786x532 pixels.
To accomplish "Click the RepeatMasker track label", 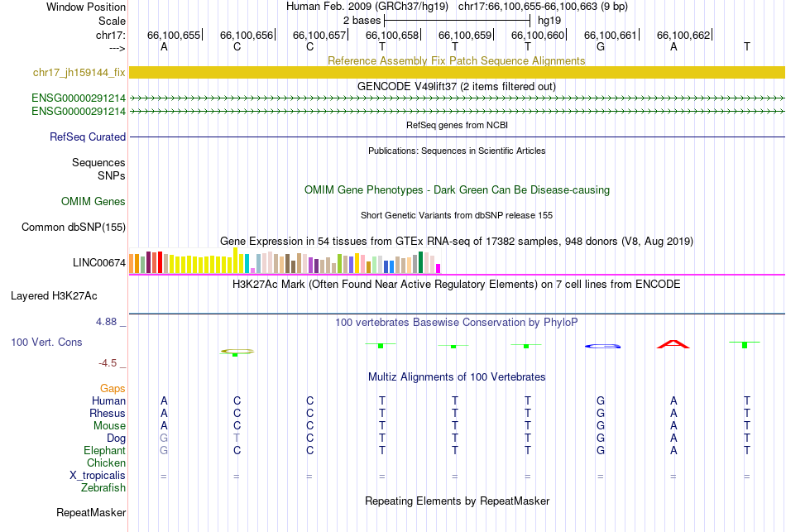I will [x=91, y=512].
